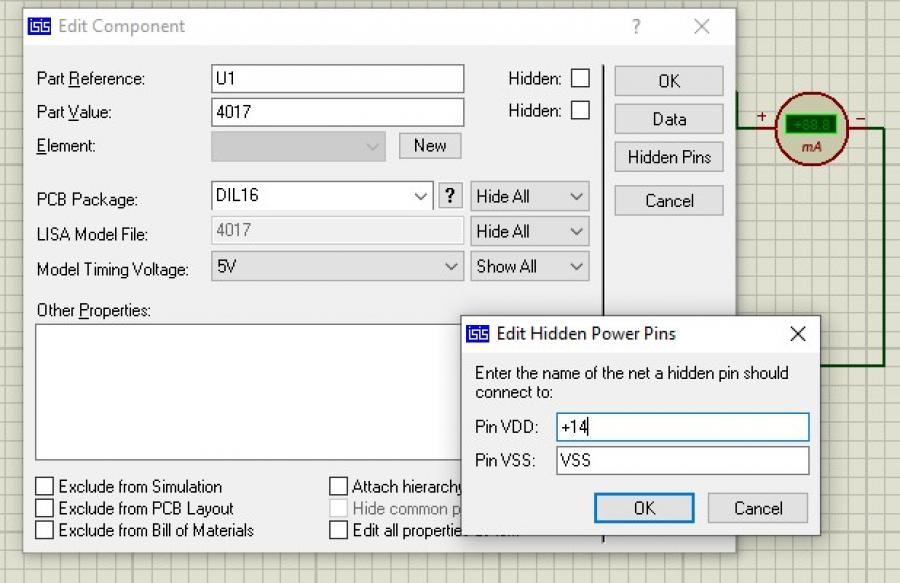Image resolution: width=900 pixels, height=583 pixels.
Task: Click the Data button
Action: pos(669,119)
